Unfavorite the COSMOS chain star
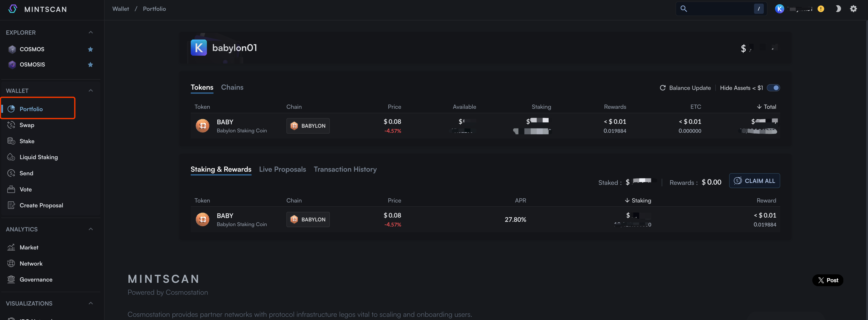The image size is (868, 320). (90, 49)
